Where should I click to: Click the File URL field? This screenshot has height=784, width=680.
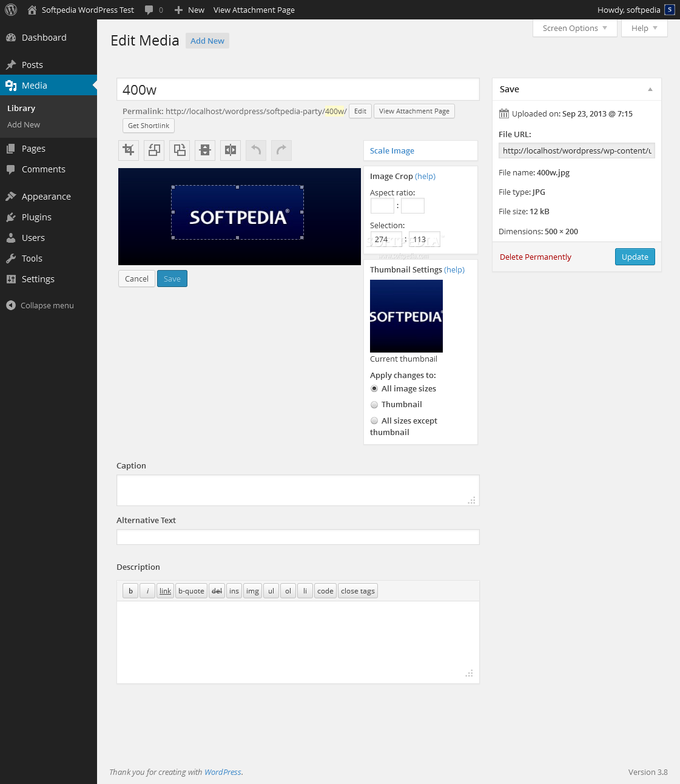[x=577, y=150]
